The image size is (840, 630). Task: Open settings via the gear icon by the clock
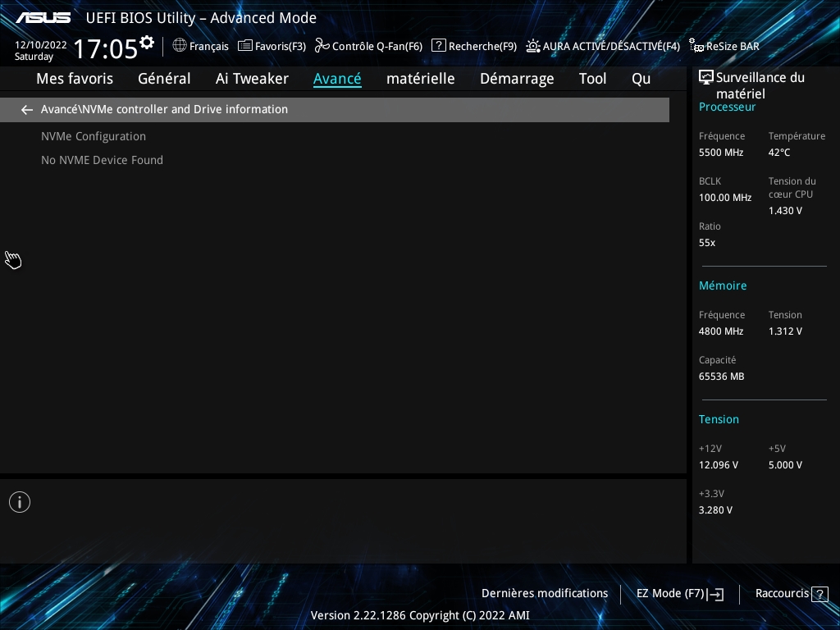click(147, 42)
